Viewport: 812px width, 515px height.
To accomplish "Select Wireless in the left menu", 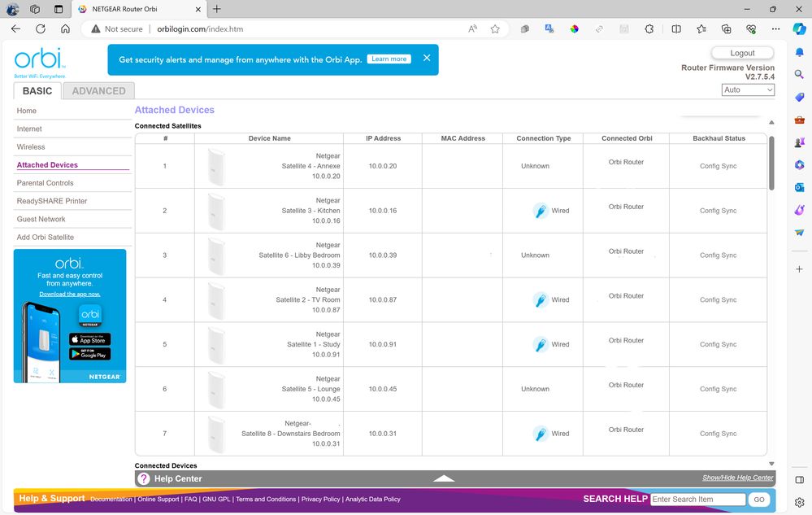I will 31,147.
